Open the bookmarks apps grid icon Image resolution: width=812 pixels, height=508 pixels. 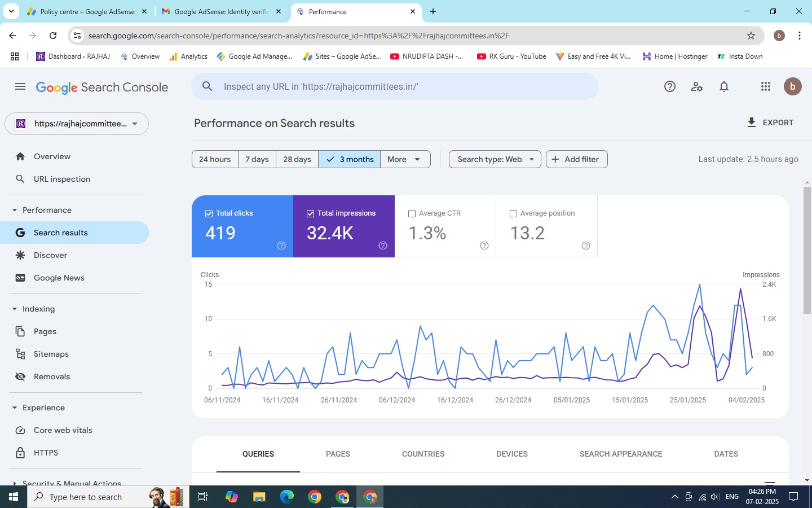point(15,56)
